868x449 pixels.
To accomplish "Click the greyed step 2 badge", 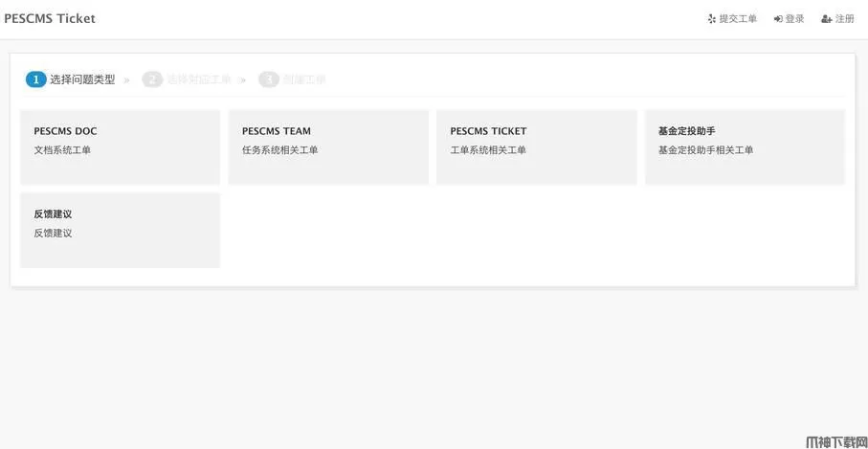I will coord(152,79).
